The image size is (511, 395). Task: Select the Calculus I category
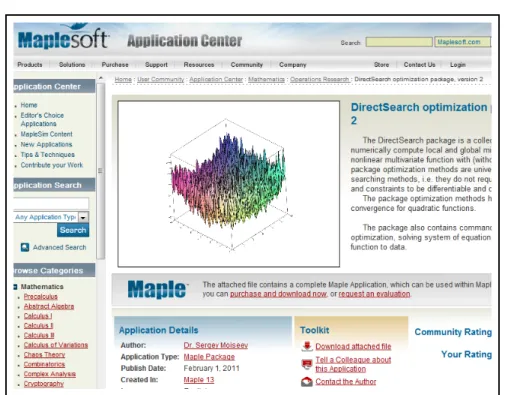click(x=38, y=316)
